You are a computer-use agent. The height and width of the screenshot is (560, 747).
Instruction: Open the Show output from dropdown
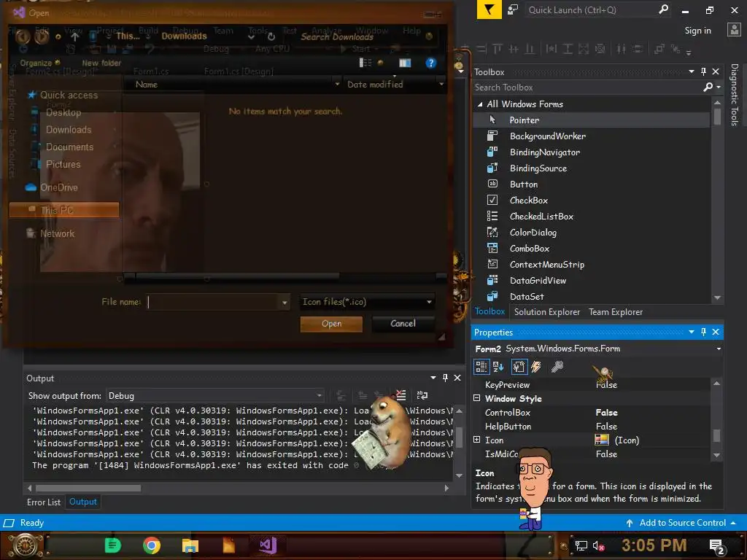coord(320,396)
